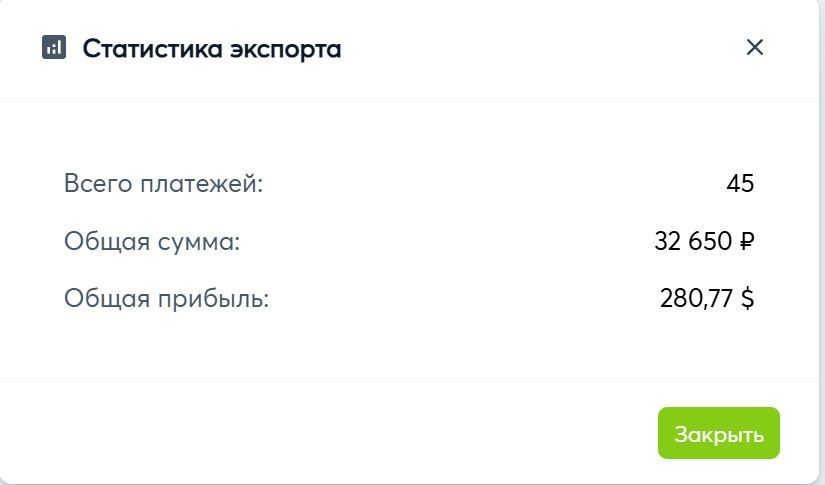The width and height of the screenshot is (825, 485).
Task: Click the word Всего in the first row
Action: click(x=97, y=184)
